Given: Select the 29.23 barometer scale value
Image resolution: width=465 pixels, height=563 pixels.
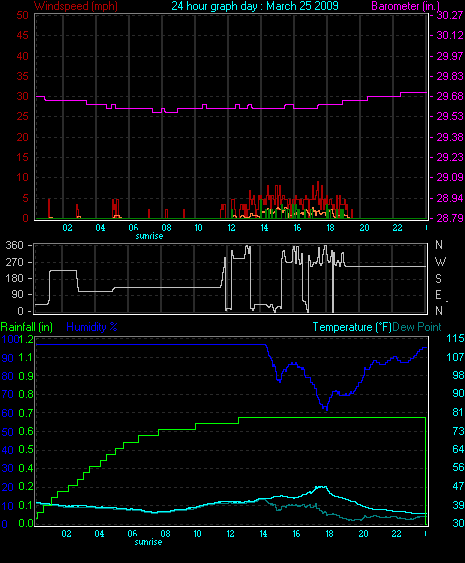Looking at the screenshot, I should point(450,157).
